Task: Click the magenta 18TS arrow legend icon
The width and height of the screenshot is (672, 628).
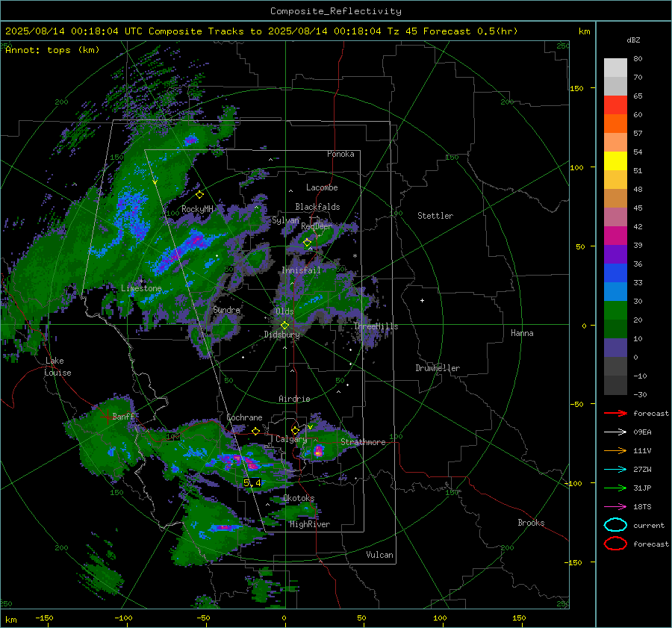Action: click(x=615, y=507)
